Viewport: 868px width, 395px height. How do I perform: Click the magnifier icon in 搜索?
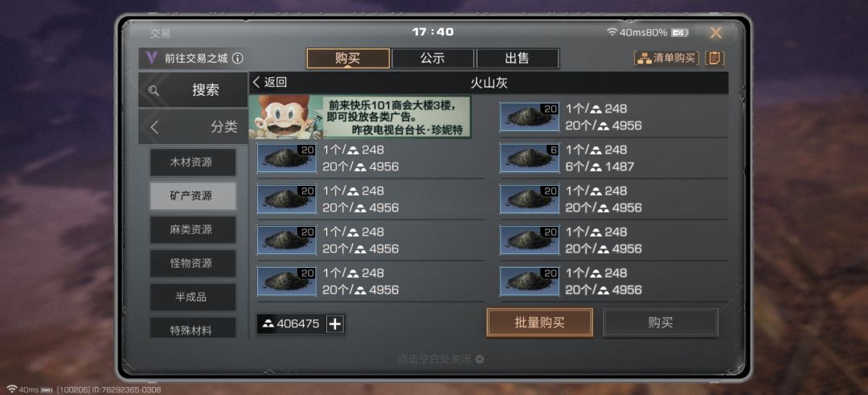pos(154,90)
